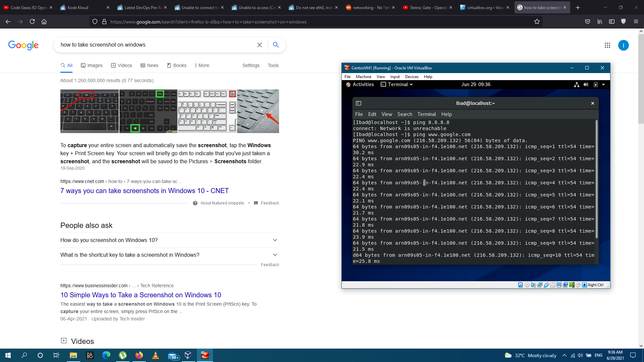The width and height of the screenshot is (644, 362).
Task: Click the audio icon in VirtualBox status bar
Action: pyautogui.click(x=533, y=285)
